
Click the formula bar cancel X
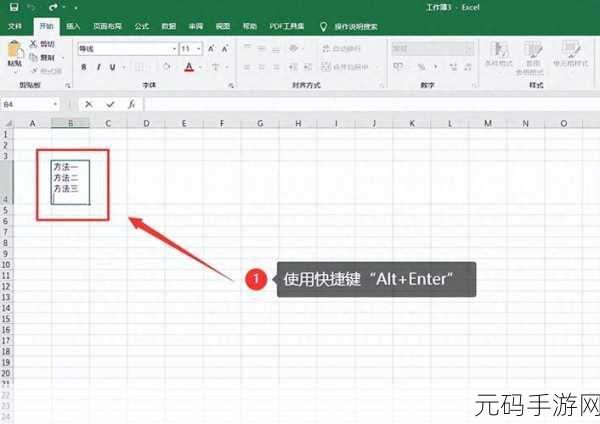tap(89, 104)
